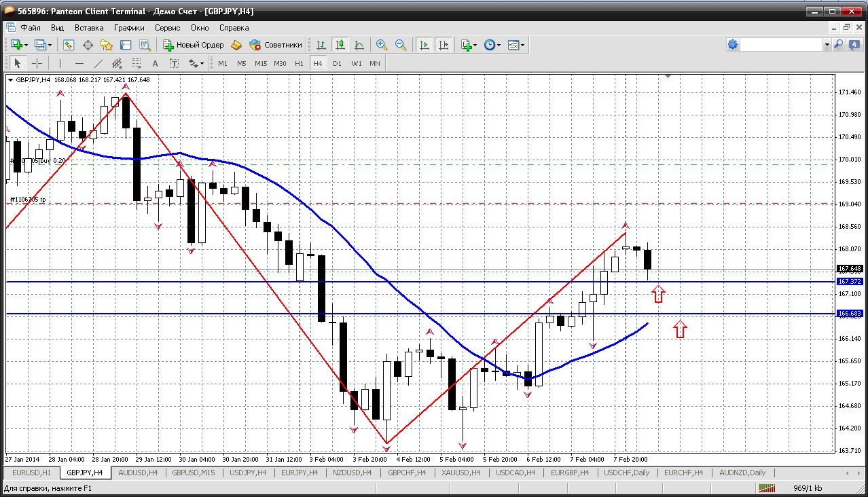Select the H1 timeframe
Viewport: 868px width, 497px height.
[x=299, y=63]
